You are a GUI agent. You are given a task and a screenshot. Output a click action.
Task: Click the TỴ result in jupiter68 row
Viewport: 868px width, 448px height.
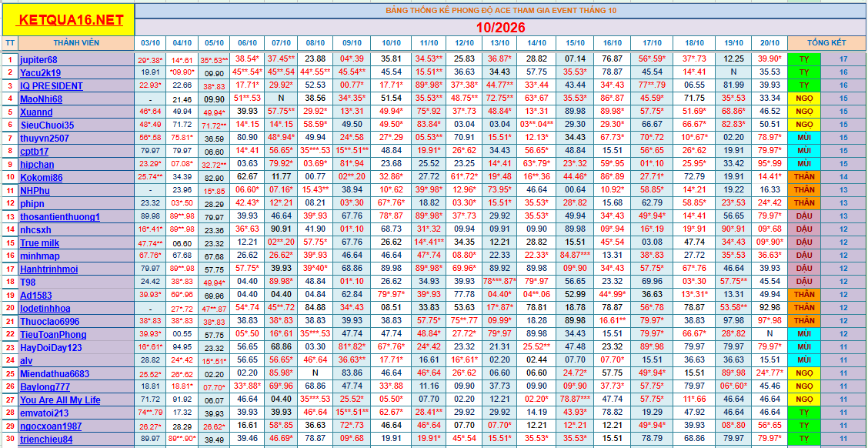(804, 59)
